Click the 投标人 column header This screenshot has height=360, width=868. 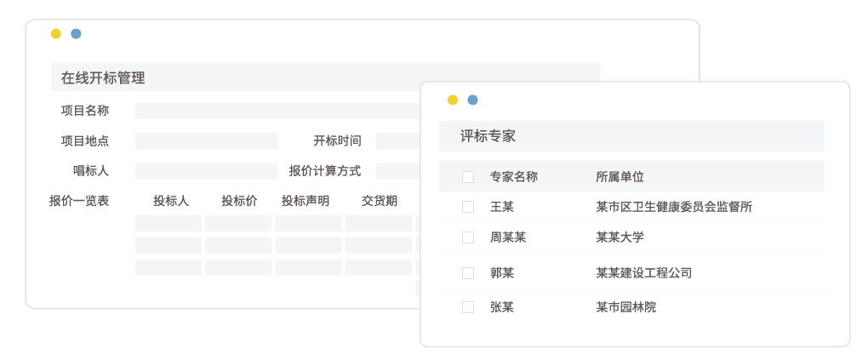coord(171,201)
